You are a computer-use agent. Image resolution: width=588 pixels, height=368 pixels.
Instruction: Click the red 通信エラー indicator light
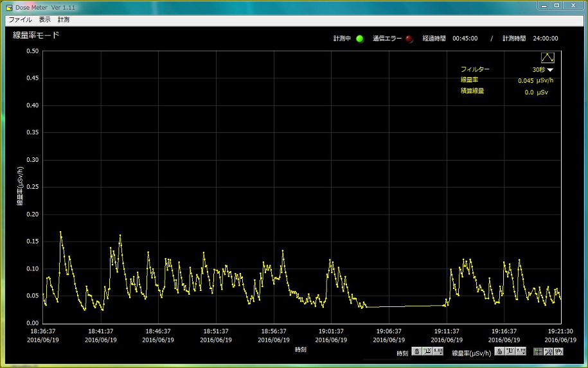tap(409, 39)
